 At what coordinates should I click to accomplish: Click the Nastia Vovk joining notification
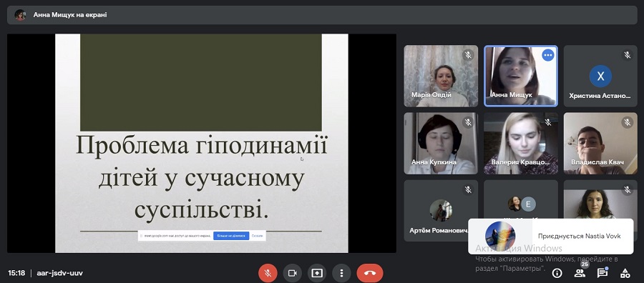pyautogui.click(x=551, y=237)
